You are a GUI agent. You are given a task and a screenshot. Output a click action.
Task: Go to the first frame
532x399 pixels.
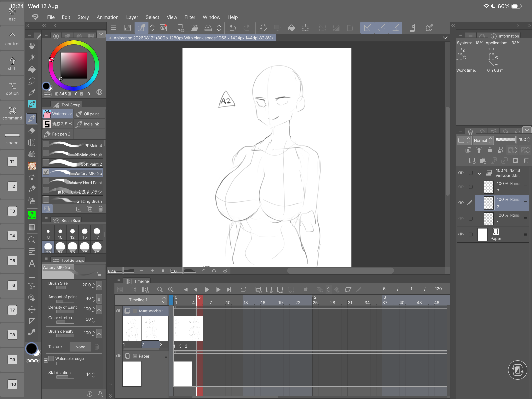(185, 290)
